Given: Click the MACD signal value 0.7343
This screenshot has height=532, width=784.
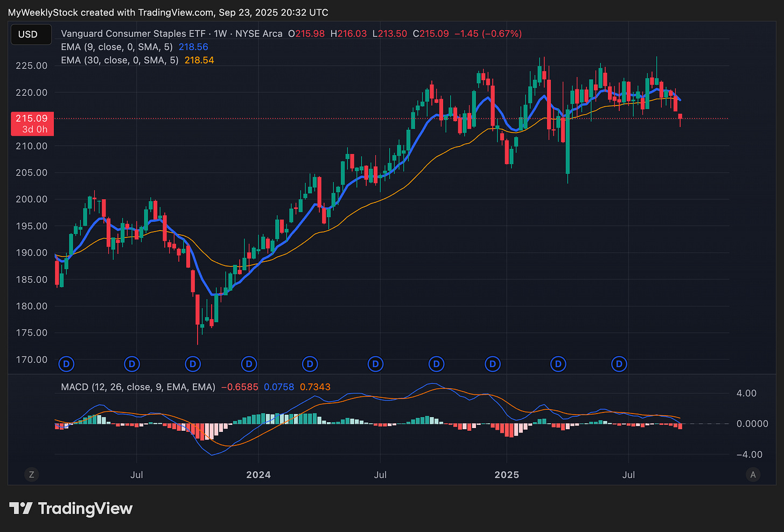Looking at the screenshot, I should coord(315,387).
